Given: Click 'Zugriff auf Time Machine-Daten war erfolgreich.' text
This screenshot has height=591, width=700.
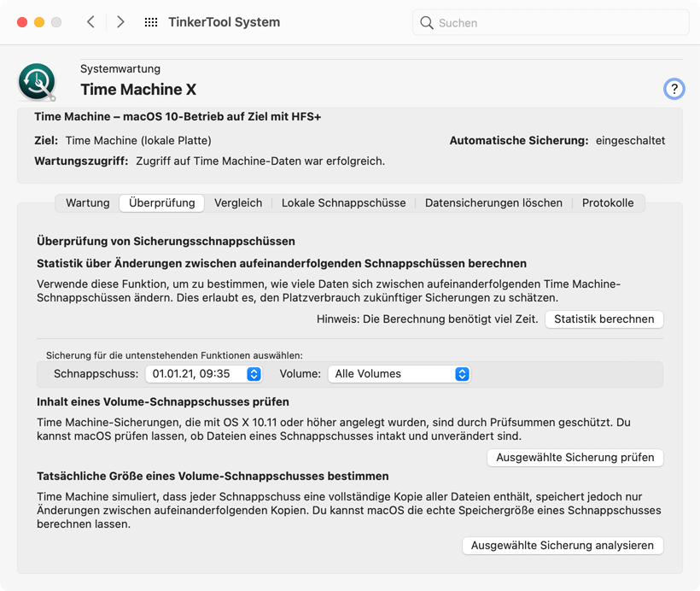Looking at the screenshot, I should (x=260, y=161).
